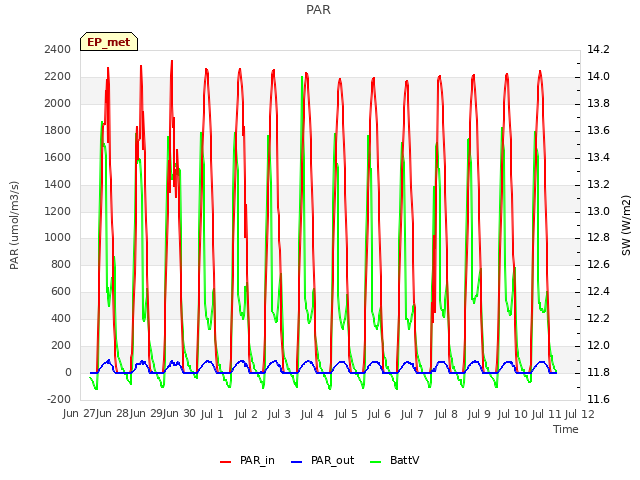The width and height of the screenshot is (640, 480).
Task: Click the PAR_in red legend swatch
Action: [x=225, y=462]
